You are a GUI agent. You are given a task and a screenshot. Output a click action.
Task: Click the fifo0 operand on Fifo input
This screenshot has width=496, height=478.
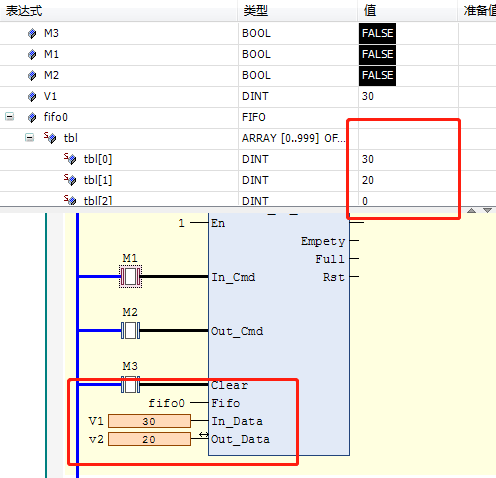pos(166,403)
